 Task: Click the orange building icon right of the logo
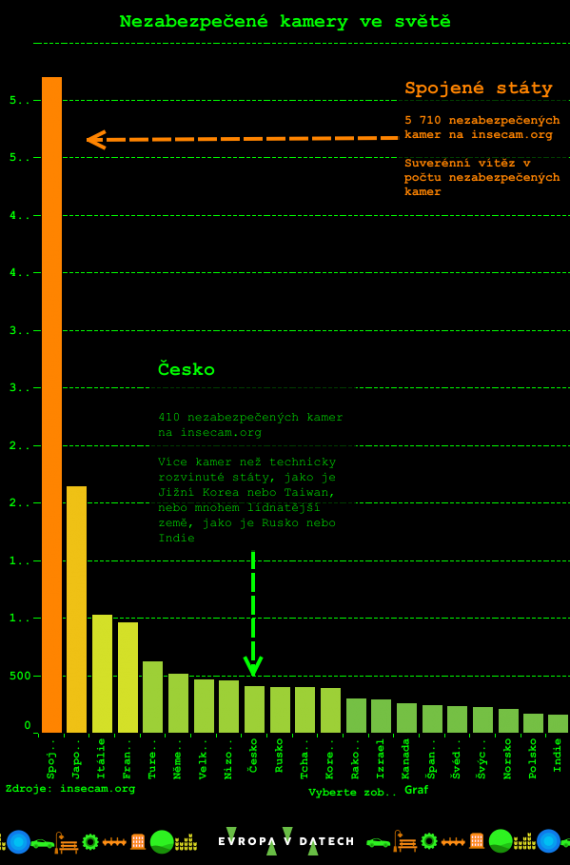click(477, 841)
